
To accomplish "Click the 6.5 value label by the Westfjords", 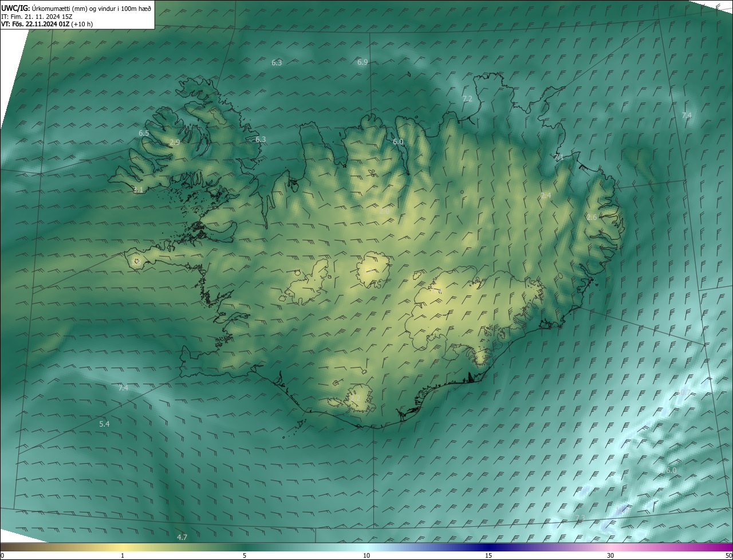I will point(144,133).
